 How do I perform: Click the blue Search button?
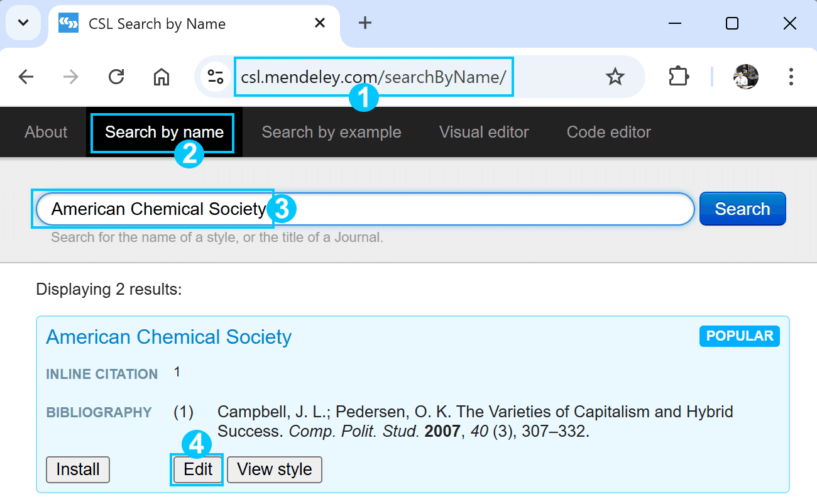click(x=742, y=209)
